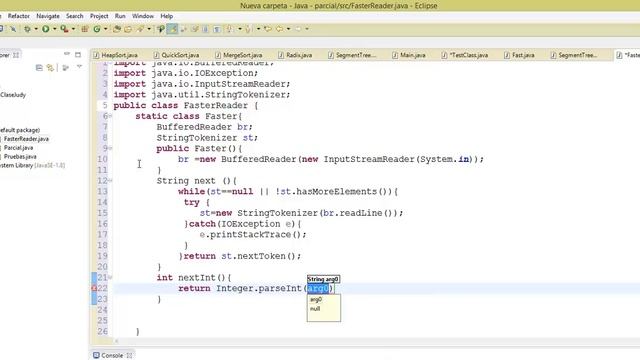Click the Forward navigation arrow icon
This screenshot has height=360, width=640.
pyautogui.click(x=298, y=29)
